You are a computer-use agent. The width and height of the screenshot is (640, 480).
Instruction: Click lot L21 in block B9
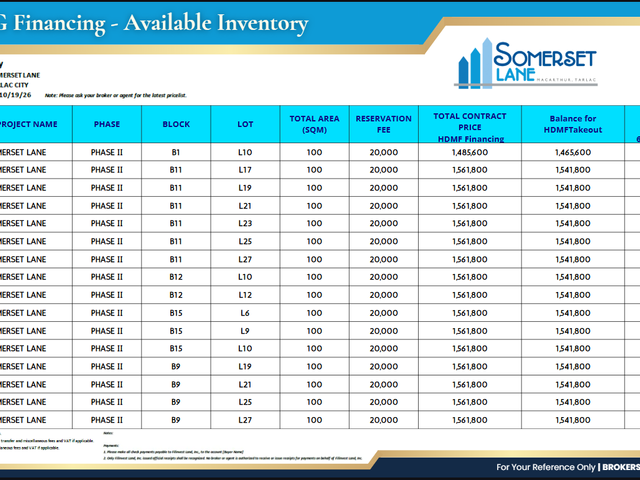245,384
